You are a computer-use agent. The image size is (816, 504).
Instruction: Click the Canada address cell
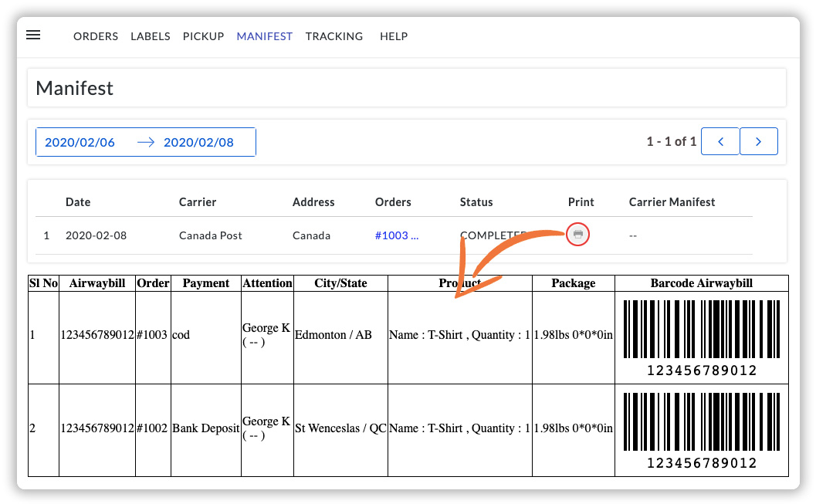click(311, 235)
